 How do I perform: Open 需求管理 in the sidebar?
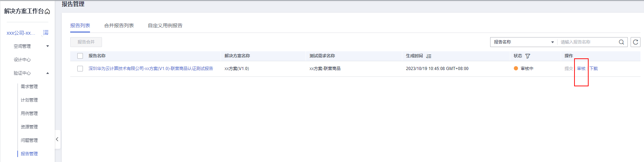pos(29,87)
